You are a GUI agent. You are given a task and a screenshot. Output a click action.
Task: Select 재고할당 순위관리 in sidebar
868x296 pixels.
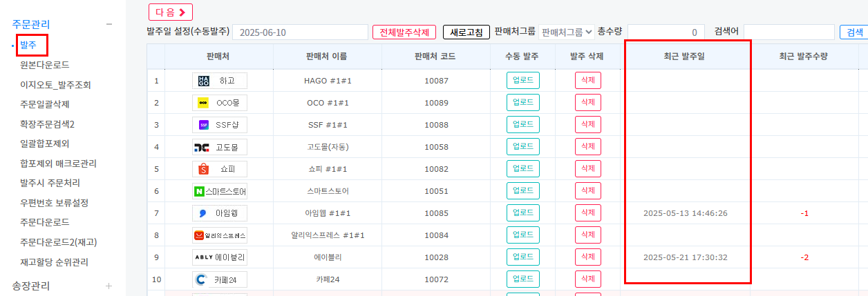pyautogui.click(x=59, y=262)
